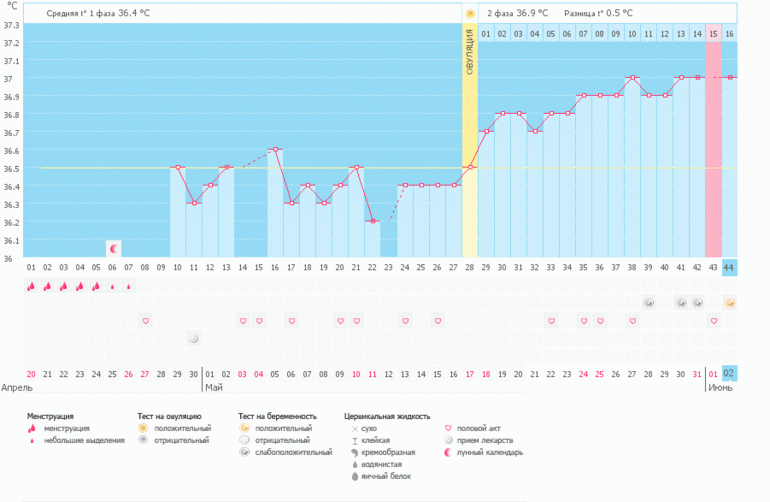Click the menstruation drop icon on day 01
Screen dimensions: 770x502
click(x=31, y=286)
